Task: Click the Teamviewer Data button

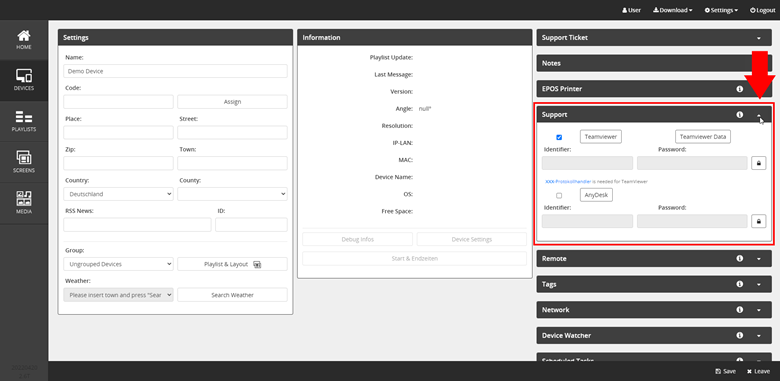Action: [x=703, y=137]
